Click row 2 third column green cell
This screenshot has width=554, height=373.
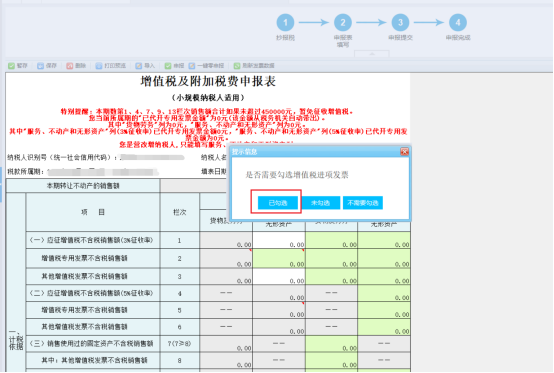point(331,258)
